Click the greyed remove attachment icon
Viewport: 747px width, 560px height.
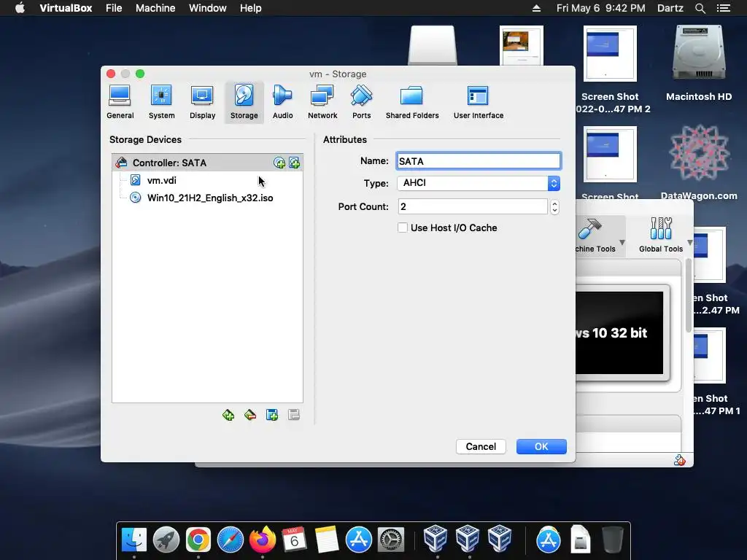[294, 415]
